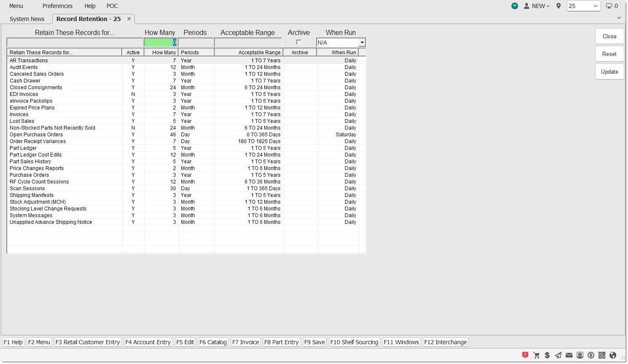The width and height of the screenshot is (628, 364).
Task: Click the green Wi-Fi connection icon
Action: point(515,6)
